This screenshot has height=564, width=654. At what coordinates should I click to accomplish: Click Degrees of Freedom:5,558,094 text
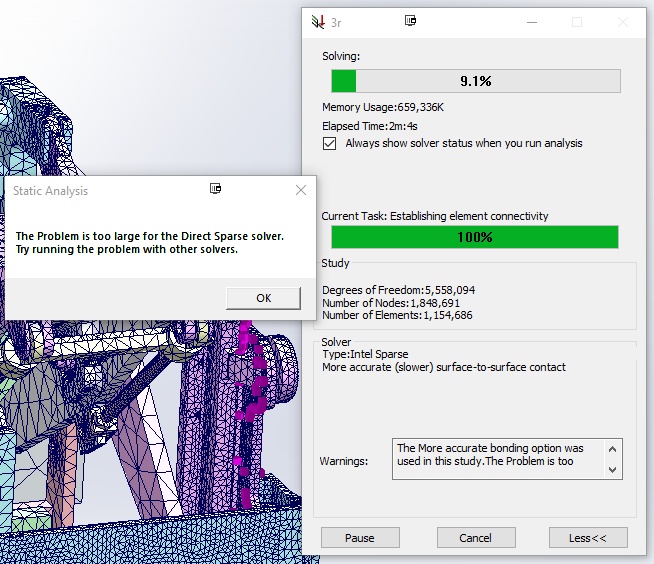(398, 290)
